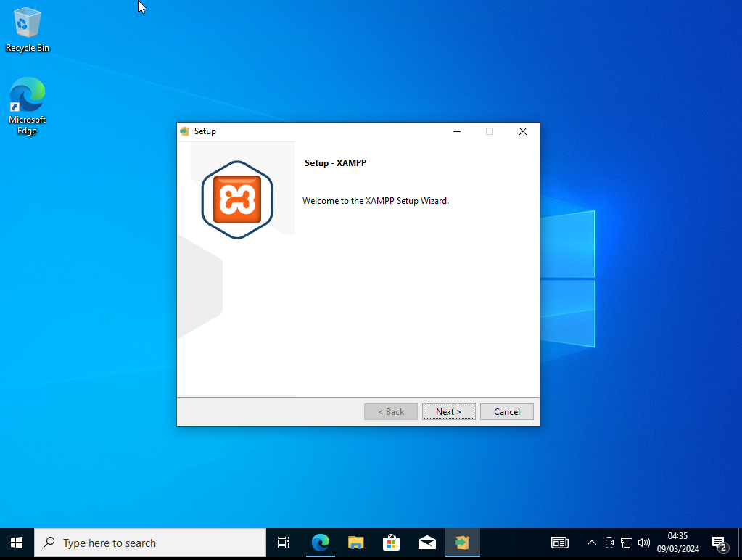Minimize the Setup window

coord(457,131)
